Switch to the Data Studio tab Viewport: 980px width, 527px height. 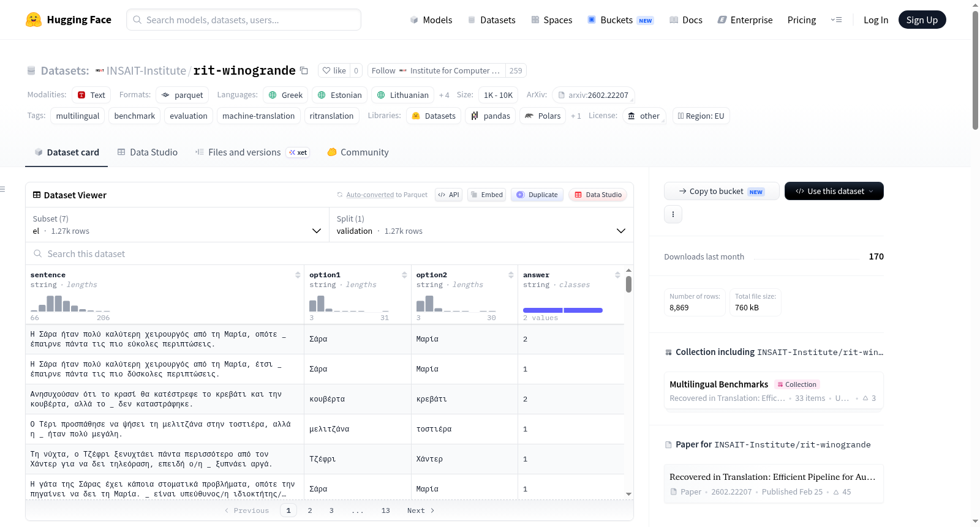click(147, 152)
